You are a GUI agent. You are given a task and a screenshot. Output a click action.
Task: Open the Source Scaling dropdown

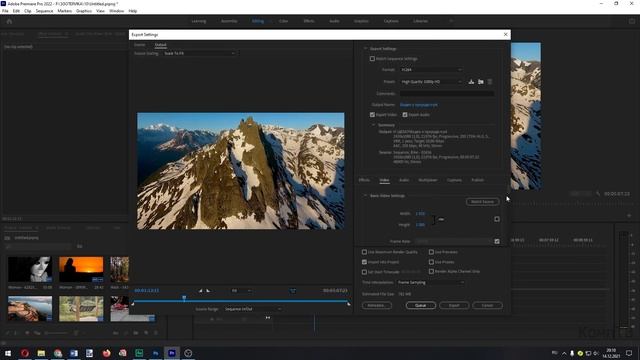click(x=200, y=53)
